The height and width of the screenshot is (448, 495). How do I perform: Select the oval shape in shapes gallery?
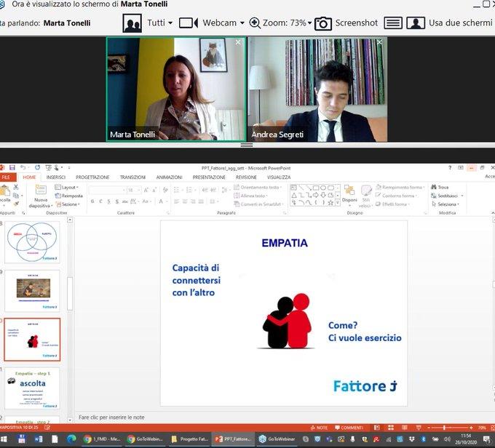click(323, 188)
